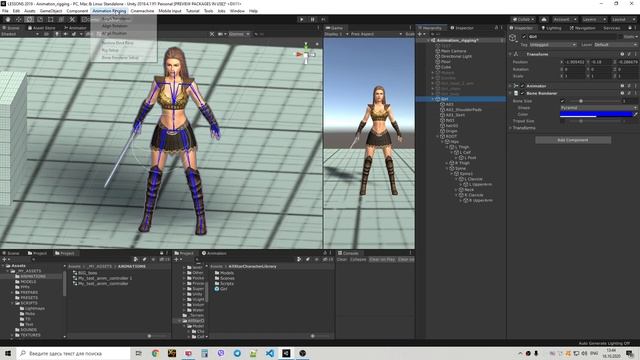Select the Scale tool in toolbar
The height and width of the screenshot is (360, 640).
click(40, 19)
